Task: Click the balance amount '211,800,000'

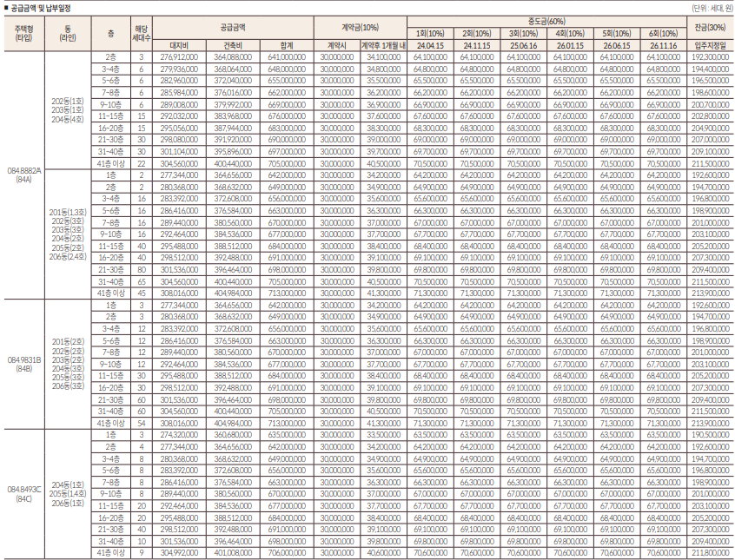Action: click(x=711, y=553)
